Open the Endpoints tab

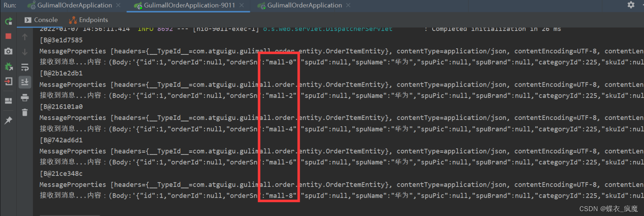coord(89,20)
